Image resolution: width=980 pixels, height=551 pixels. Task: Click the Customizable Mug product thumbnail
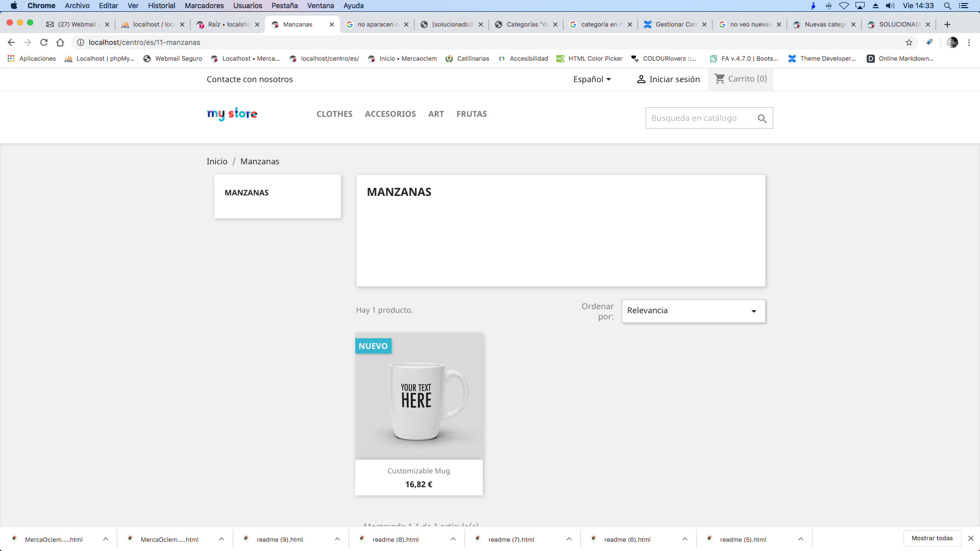pyautogui.click(x=419, y=396)
